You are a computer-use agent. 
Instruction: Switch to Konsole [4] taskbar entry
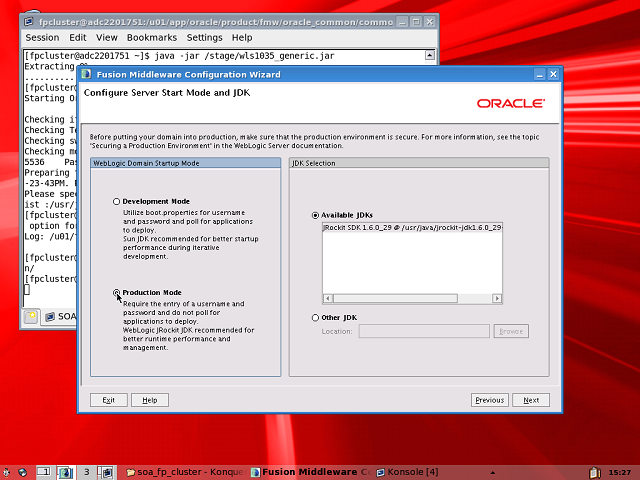[407, 472]
